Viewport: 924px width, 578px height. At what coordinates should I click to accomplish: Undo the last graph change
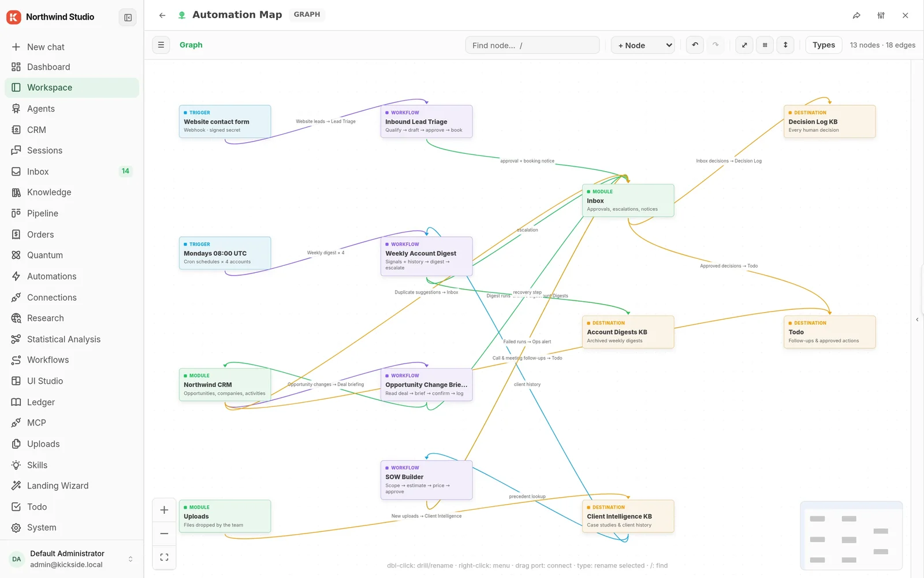click(695, 45)
